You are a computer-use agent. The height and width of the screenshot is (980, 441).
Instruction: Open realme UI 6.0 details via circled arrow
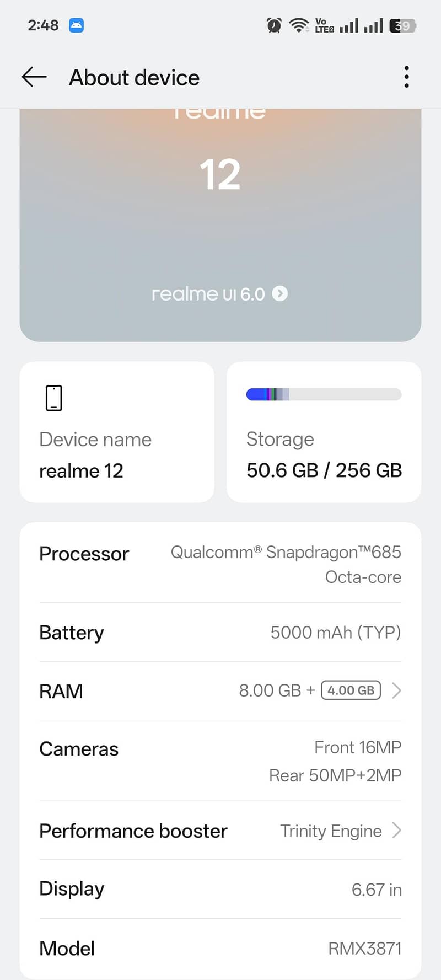[280, 294]
